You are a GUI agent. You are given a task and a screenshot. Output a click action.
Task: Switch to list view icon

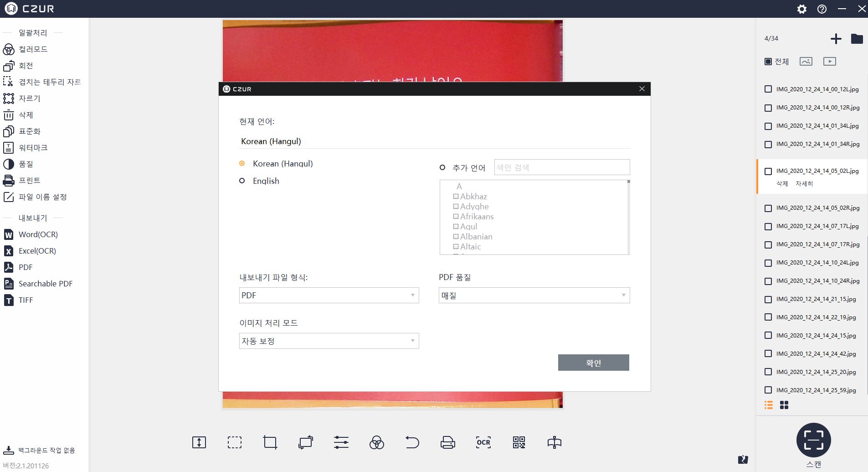pyautogui.click(x=769, y=405)
